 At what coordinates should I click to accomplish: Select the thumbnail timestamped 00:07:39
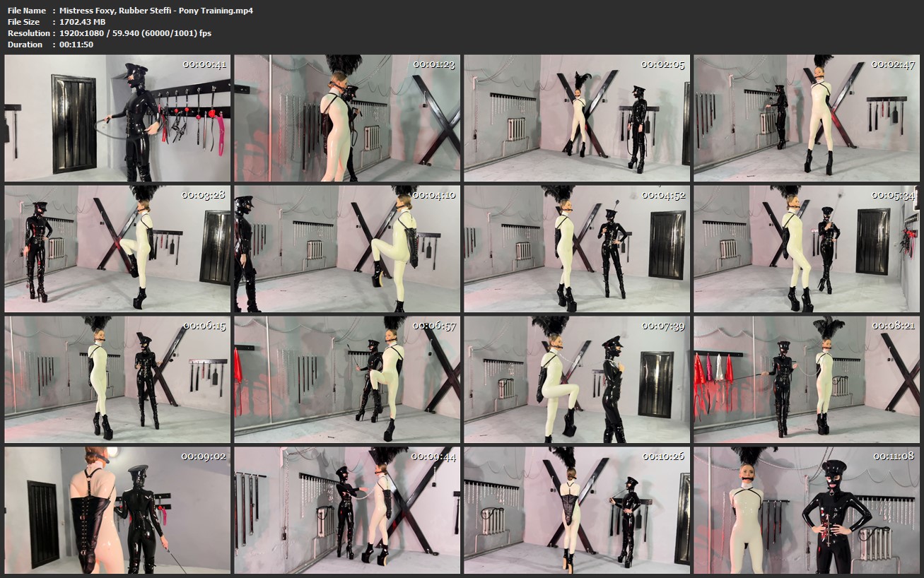point(577,379)
